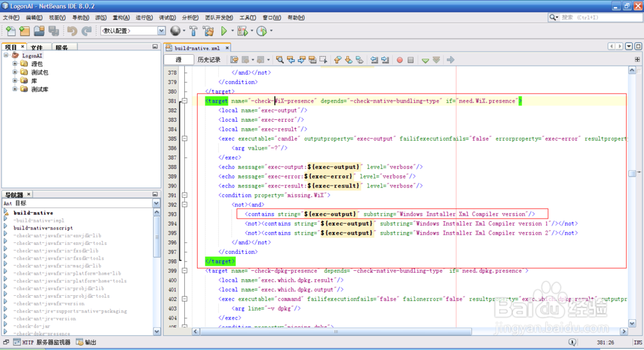
Task: Click the Open Project icon
Action: pyautogui.click(x=39, y=31)
